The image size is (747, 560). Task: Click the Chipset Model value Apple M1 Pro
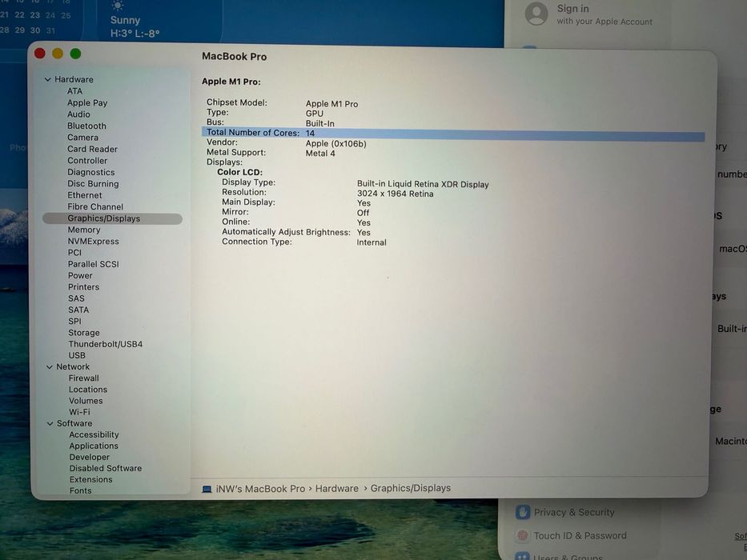pos(331,104)
